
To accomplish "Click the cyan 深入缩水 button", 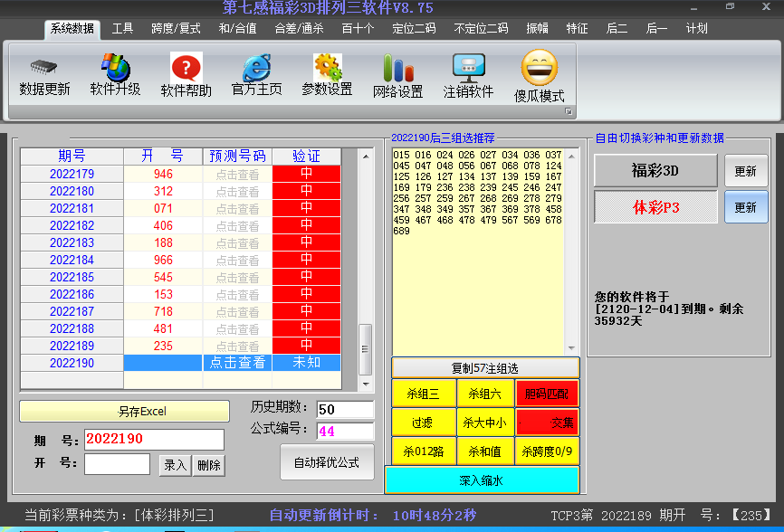I will pyautogui.click(x=482, y=480).
